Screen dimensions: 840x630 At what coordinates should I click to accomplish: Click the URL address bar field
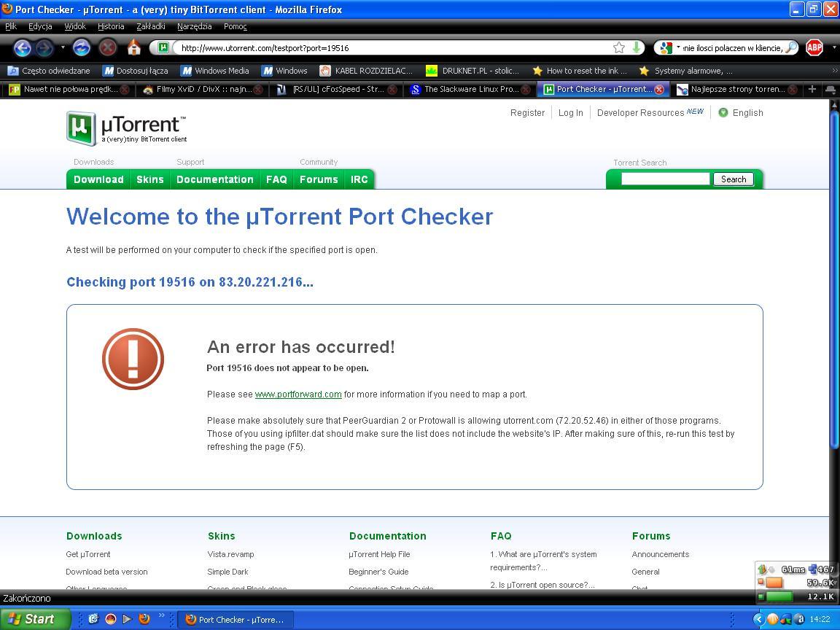coord(394,47)
